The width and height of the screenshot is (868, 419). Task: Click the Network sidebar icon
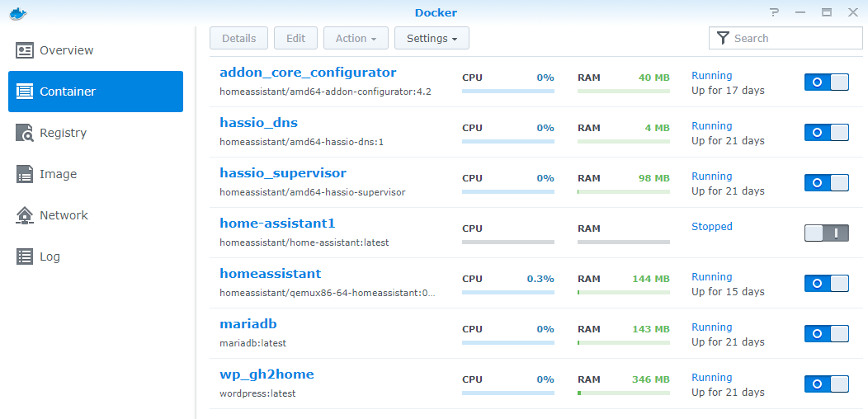tap(25, 215)
